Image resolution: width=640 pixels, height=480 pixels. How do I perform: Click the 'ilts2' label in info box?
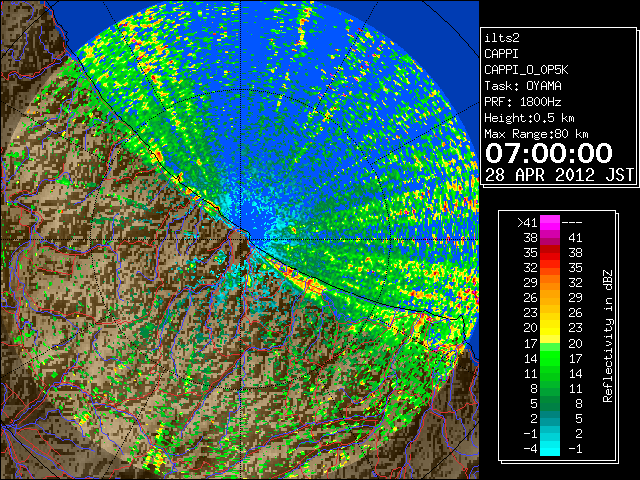tap(502, 38)
